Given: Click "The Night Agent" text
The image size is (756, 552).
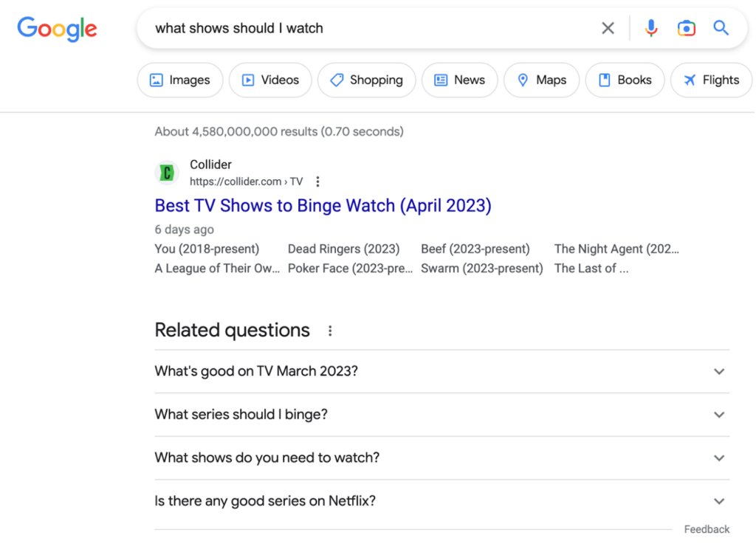Looking at the screenshot, I should click(598, 249).
